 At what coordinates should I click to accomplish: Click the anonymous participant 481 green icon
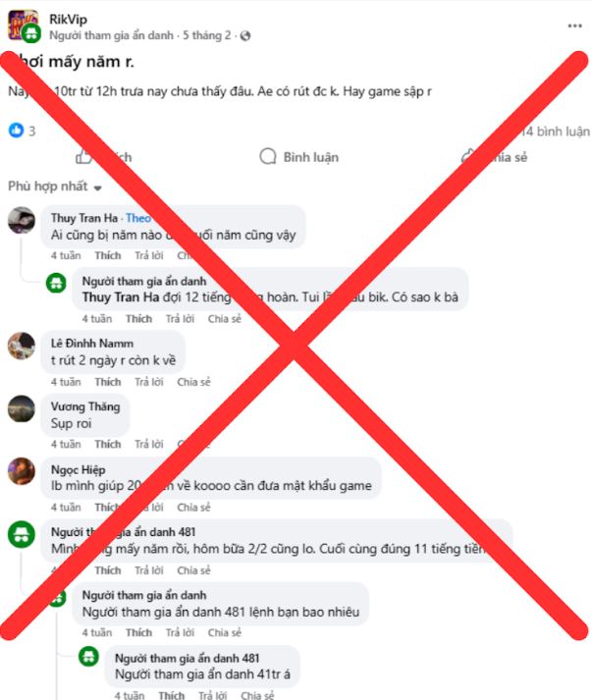tap(22, 534)
